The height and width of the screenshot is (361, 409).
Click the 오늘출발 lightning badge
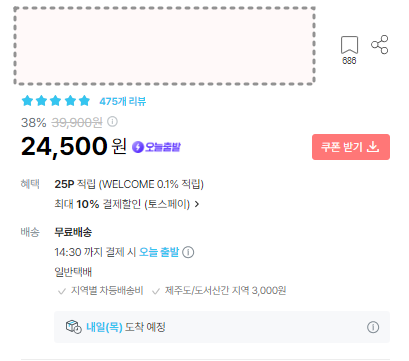156,147
